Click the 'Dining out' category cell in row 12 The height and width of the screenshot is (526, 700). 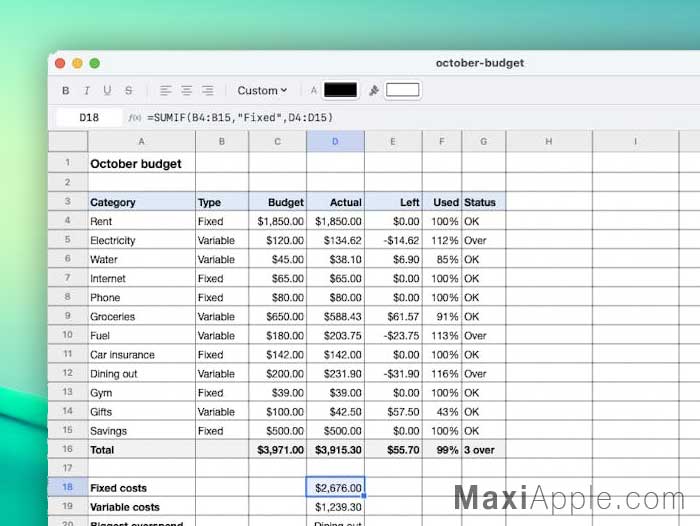[x=142, y=374]
